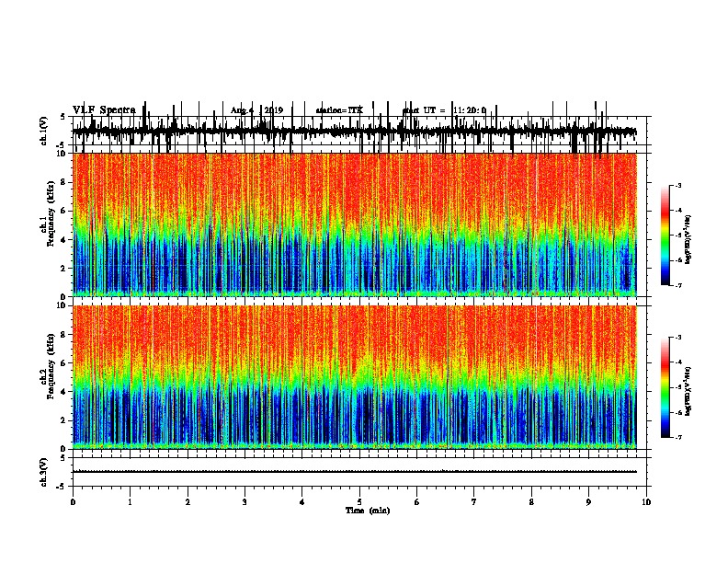Click the '5' tick of the ch.1(V) axis

[x=63, y=117]
